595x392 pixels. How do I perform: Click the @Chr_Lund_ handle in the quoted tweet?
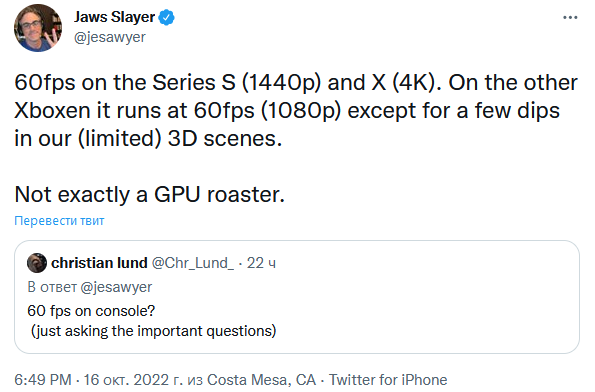point(193,263)
